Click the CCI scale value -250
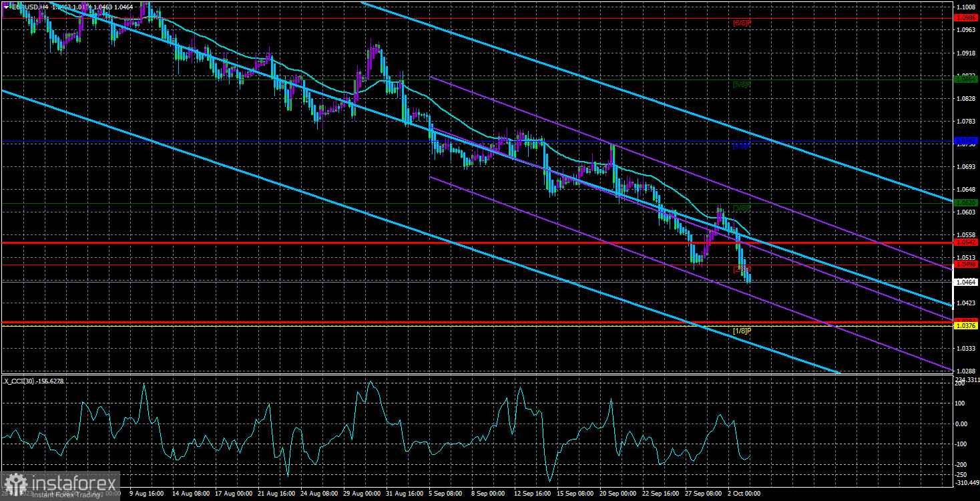Viewport: 980px width, 501px height. click(962, 474)
